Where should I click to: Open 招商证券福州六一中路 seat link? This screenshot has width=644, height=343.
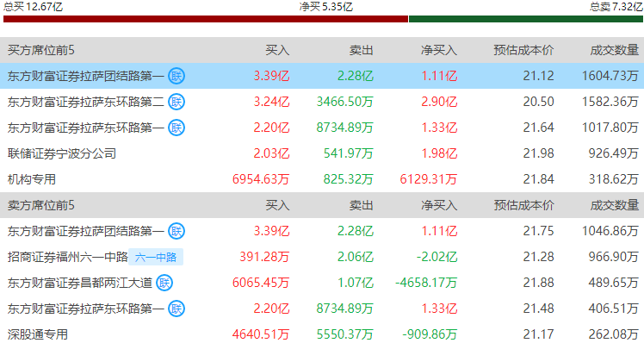point(68,257)
